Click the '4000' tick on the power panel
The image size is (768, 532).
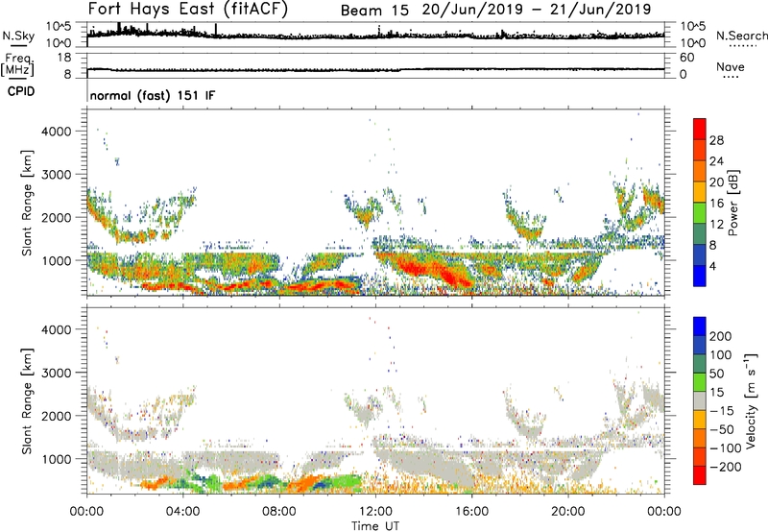click(56, 132)
